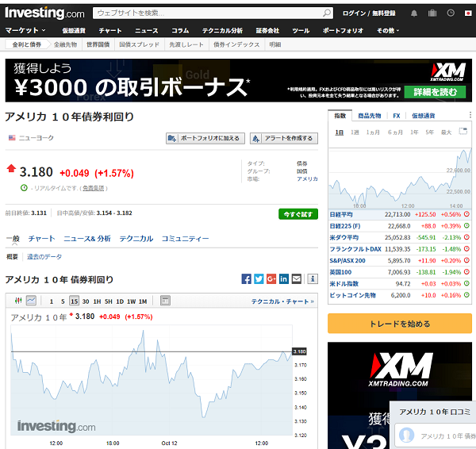The image size is (476, 449).
Task: Share on Google Plus icon
Action: coord(271,278)
